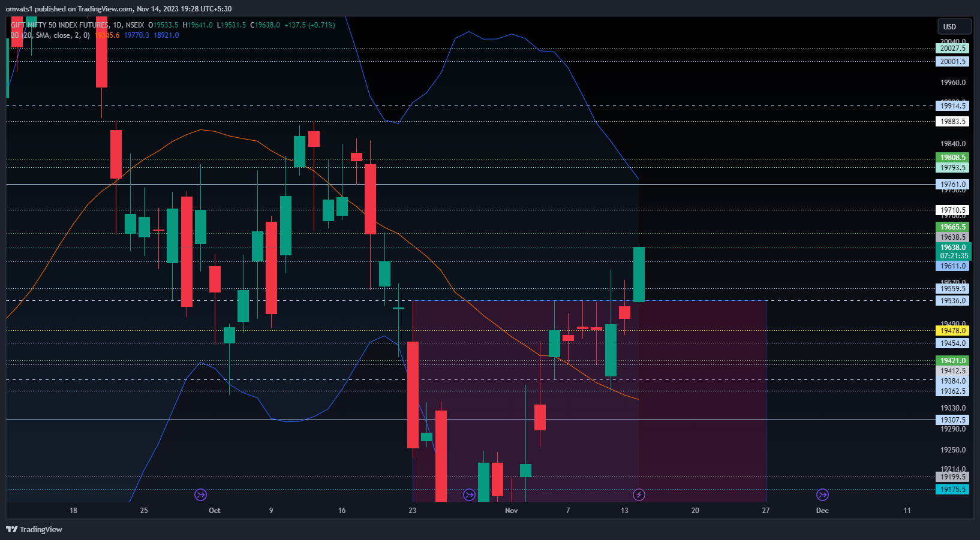Click the change value +137.5 (+0.71%)
This screenshot has width=980, height=540.
point(309,25)
